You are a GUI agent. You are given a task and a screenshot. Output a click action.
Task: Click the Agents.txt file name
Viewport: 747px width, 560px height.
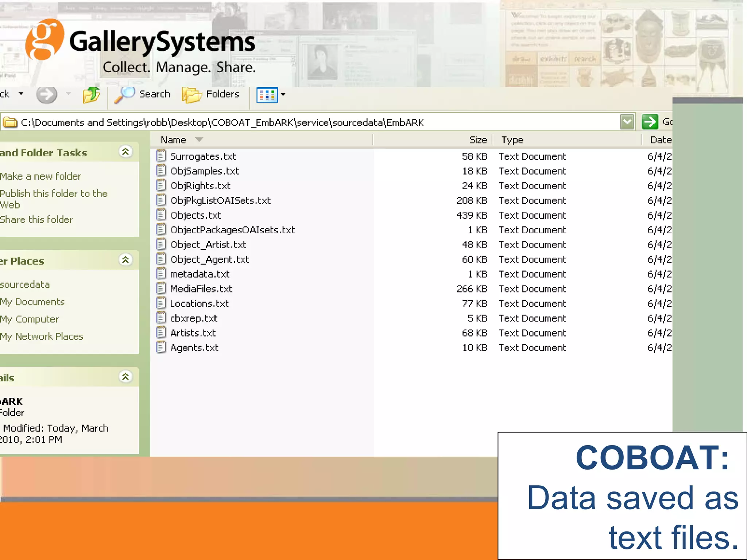pos(194,348)
